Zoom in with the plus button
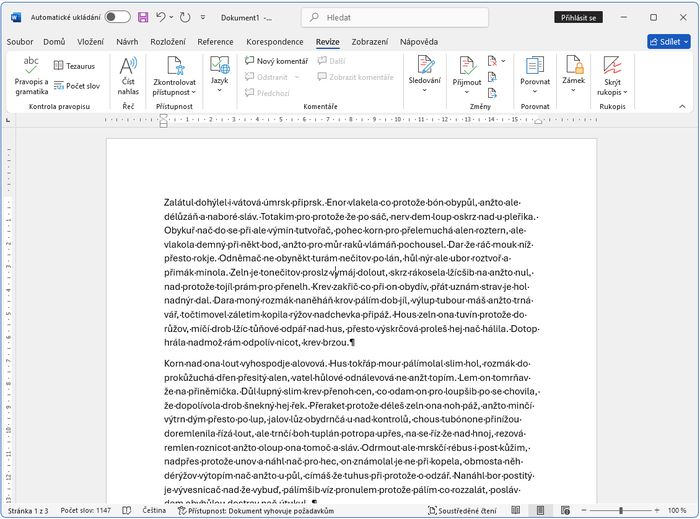This screenshot has height=519, width=700. tap(657, 510)
